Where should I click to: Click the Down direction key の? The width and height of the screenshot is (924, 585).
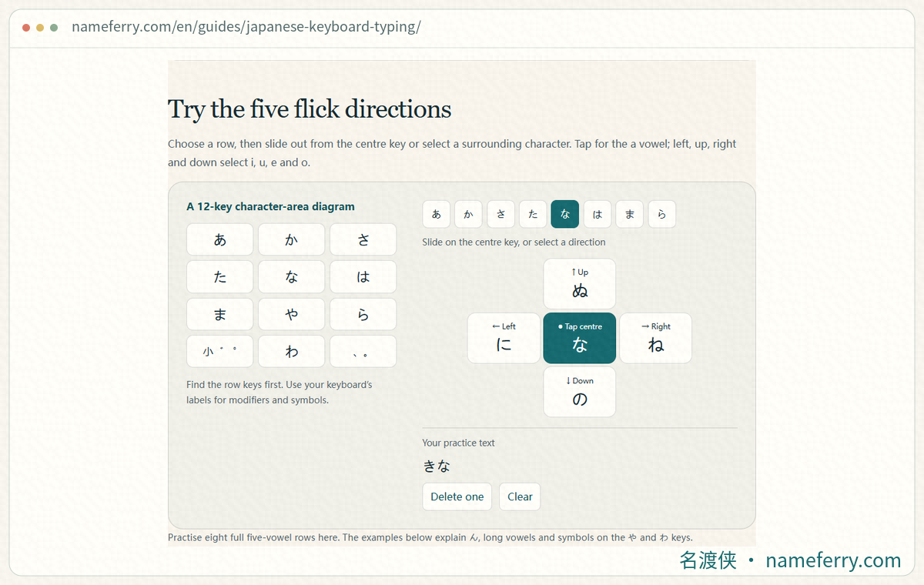pyautogui.click(x=580, y=392)
